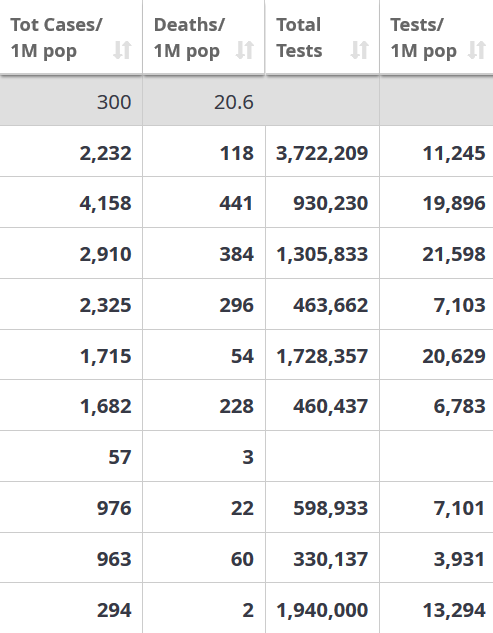Select the cell showing 3,722,209 total tests
The width and height of the screenshot is (493, 633).
click(x=322, y=151)
